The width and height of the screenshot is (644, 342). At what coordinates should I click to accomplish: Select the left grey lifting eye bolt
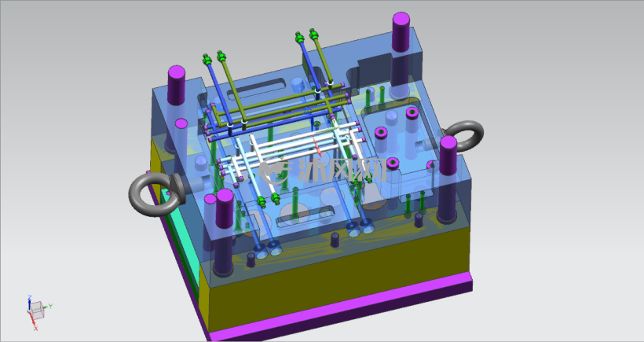(156, 195)
